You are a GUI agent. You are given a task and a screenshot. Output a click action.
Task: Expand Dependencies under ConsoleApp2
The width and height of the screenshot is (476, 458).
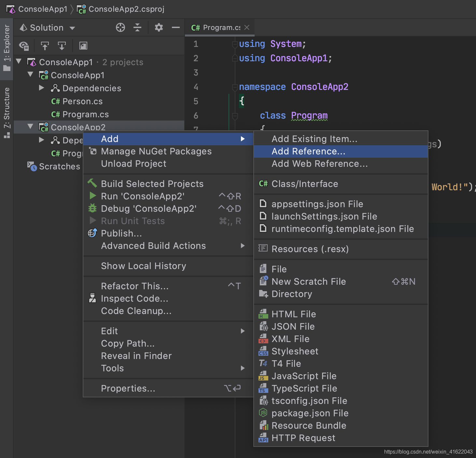tap(41, 140)
